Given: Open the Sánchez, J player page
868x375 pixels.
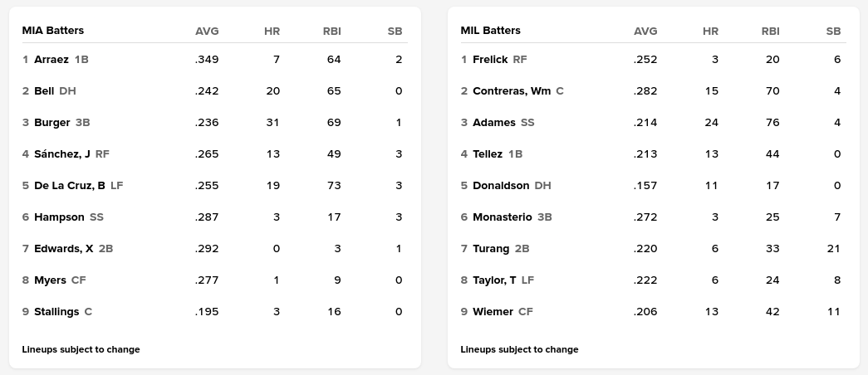Looking at the screenshot, I should coord(62,154).
